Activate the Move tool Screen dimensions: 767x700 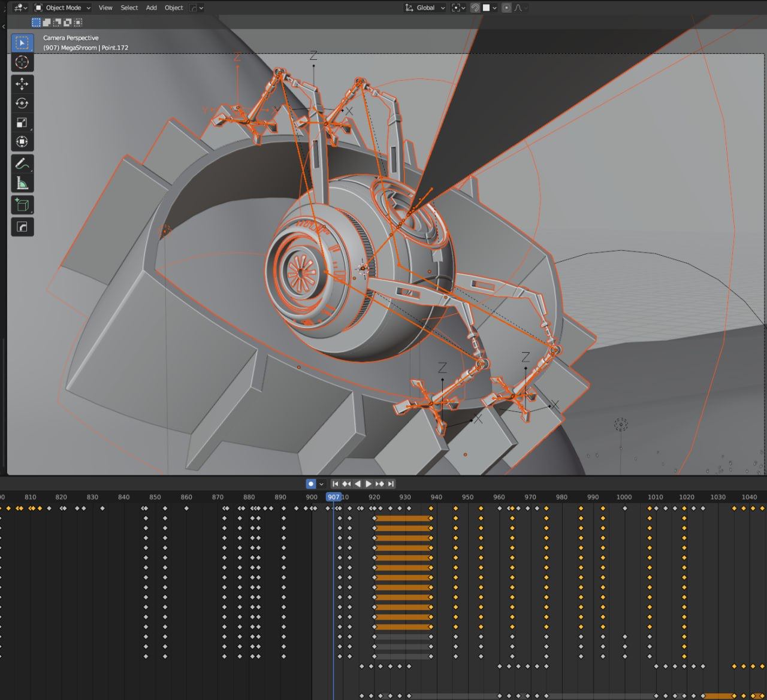(x=22, y=84)
